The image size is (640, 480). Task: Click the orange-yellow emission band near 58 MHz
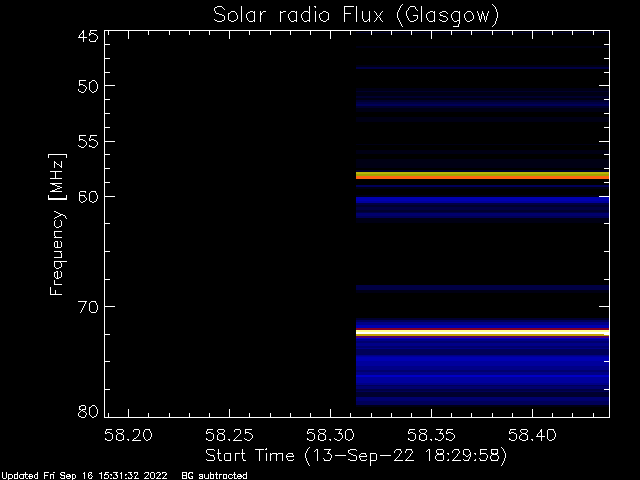click(x=482, y=176)
